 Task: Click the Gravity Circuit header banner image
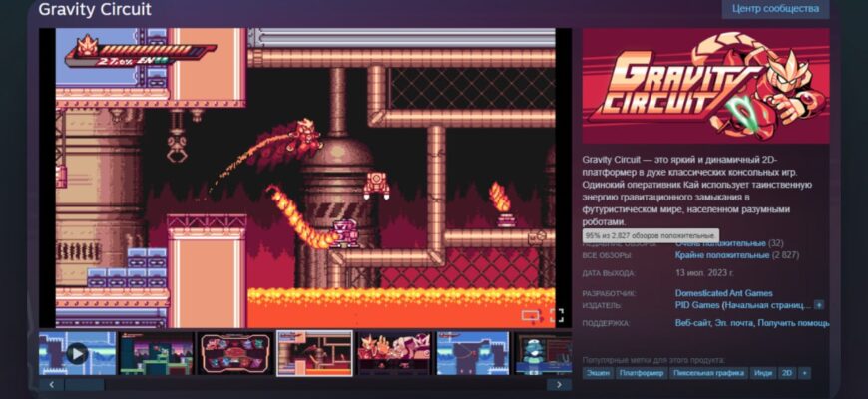click(705, 86)
